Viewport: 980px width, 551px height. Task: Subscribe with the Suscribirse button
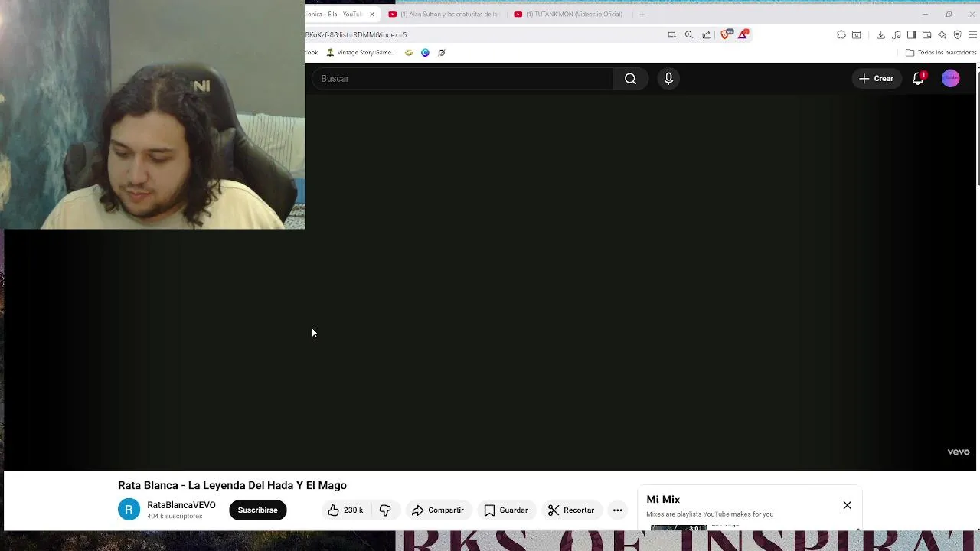tap(257, 510)
